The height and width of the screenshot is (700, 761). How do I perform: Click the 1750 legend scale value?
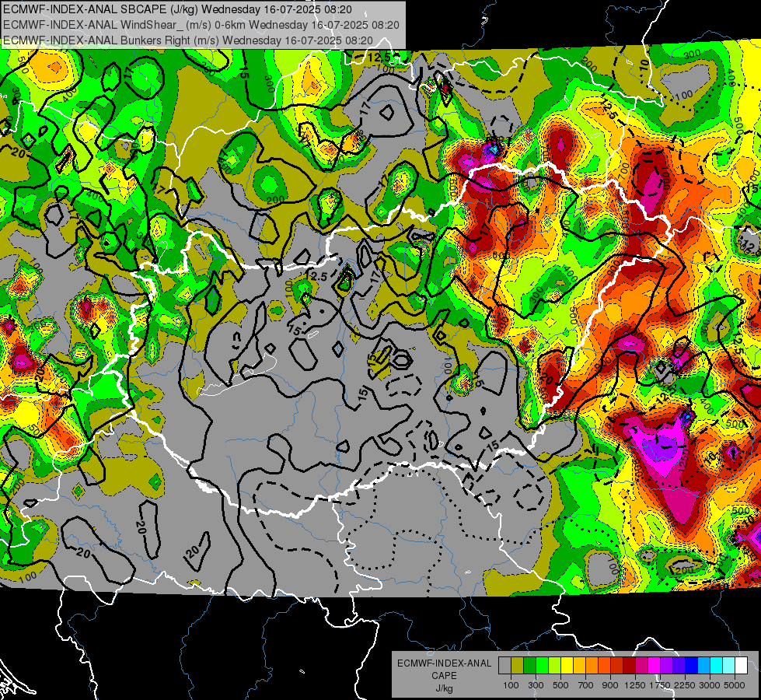[660, 685]
